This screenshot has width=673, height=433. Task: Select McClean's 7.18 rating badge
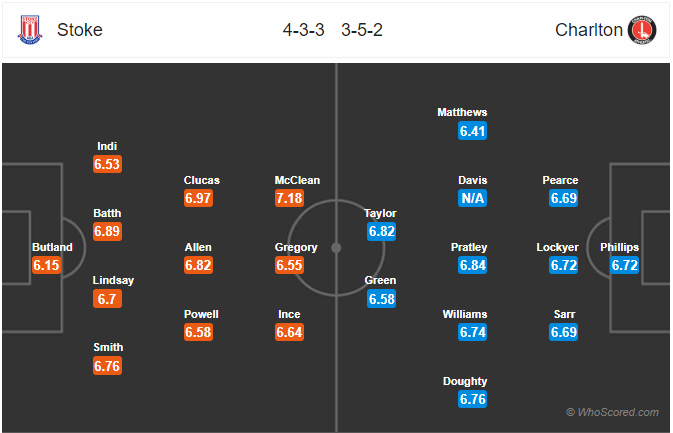[x=289, y=198]
